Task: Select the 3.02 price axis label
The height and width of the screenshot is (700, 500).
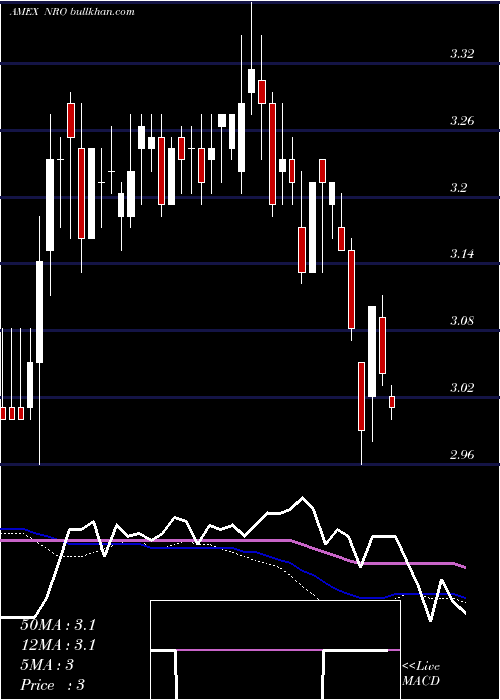Action: click(x=462, y=387)
